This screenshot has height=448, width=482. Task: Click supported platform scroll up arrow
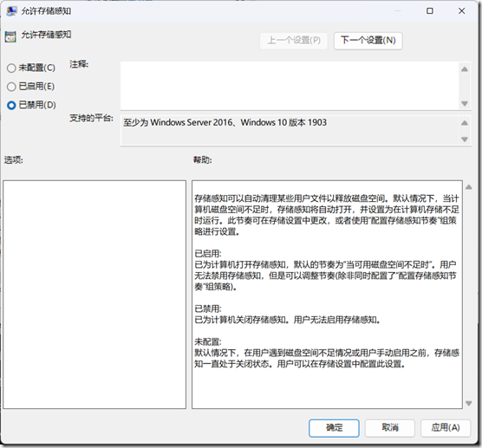point(465,123)
